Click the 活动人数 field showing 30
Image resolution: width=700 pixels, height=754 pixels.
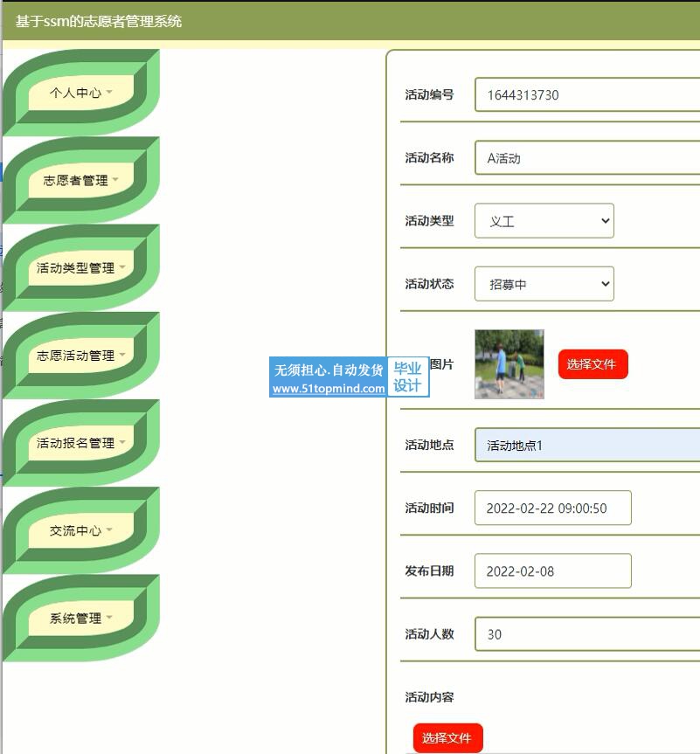(x=587, y=633)
